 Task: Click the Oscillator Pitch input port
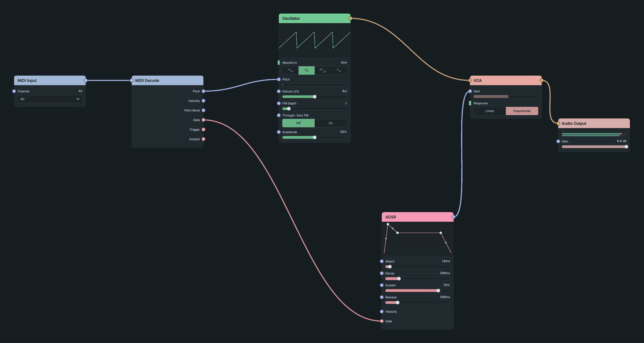pyautogui.click(x=279, y=79)
